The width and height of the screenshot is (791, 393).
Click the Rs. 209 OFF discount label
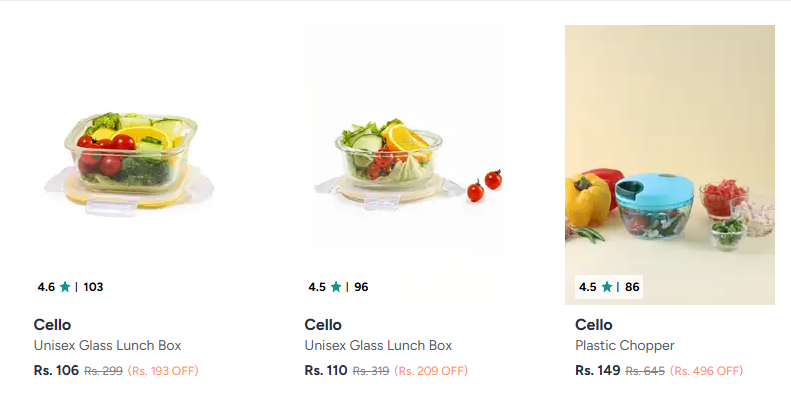coord(431,371)
